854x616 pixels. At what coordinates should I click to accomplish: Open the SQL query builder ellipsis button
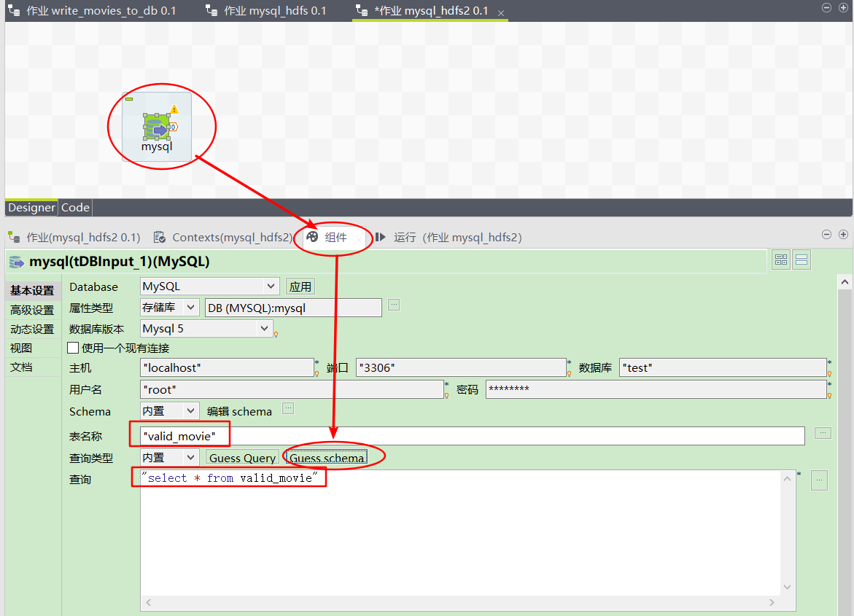(819, 480)
